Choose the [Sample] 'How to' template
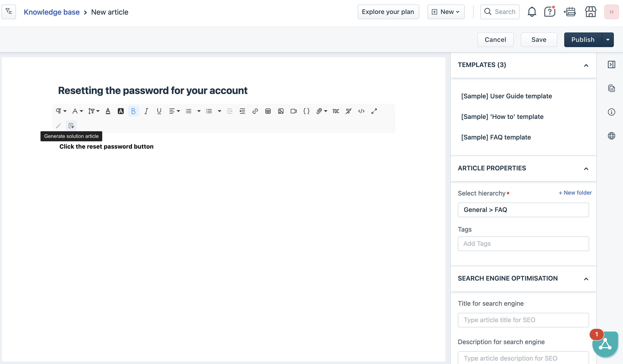This screenshot has height=364, width=623. (502, 117)
